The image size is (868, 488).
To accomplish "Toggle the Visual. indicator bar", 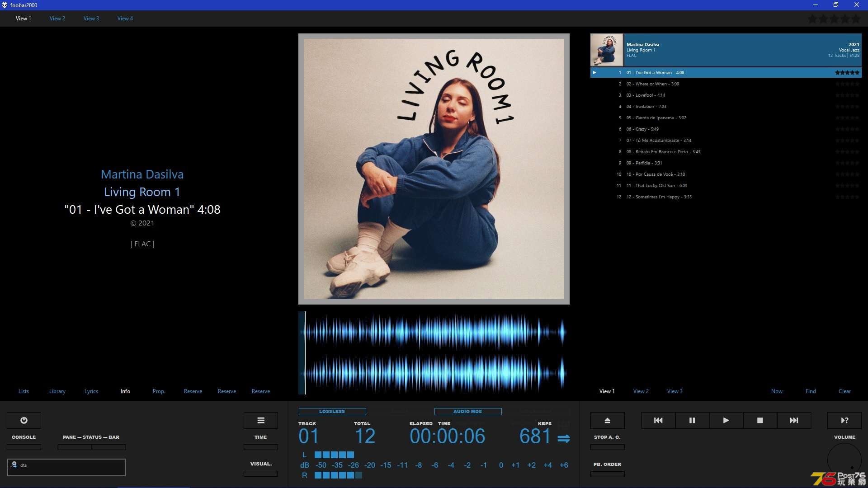I will (x=261, y=474).
